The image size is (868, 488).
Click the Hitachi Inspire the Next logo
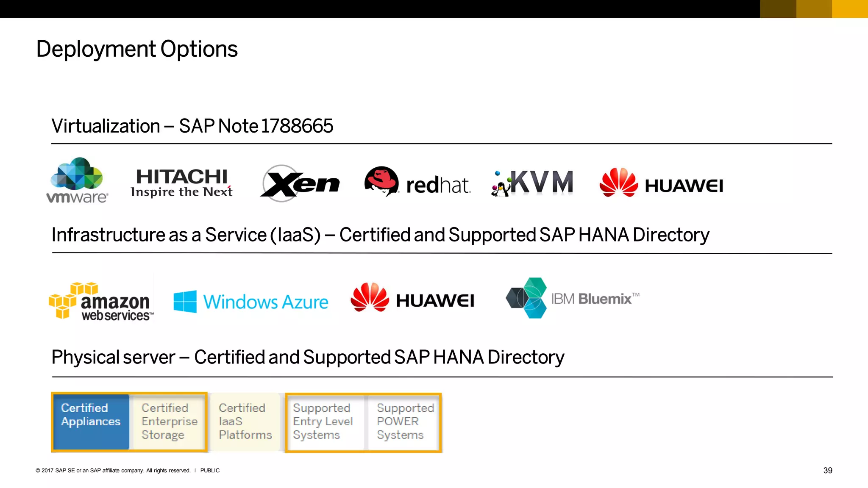(181, 183)
